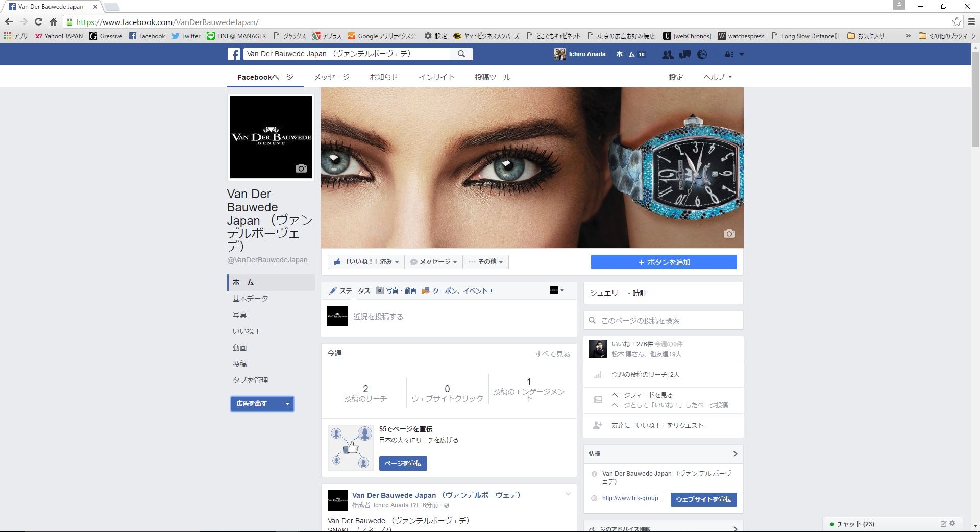The image size is (980, 532).
Task: Open the notifications globe icon
Action: (x=702, y=54)
